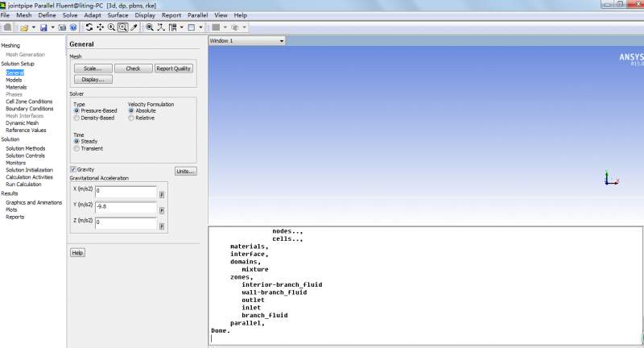Screen dimensions: 644x348
Task: Toggle the Gravity checkbox
Action: tap(73, 169)
